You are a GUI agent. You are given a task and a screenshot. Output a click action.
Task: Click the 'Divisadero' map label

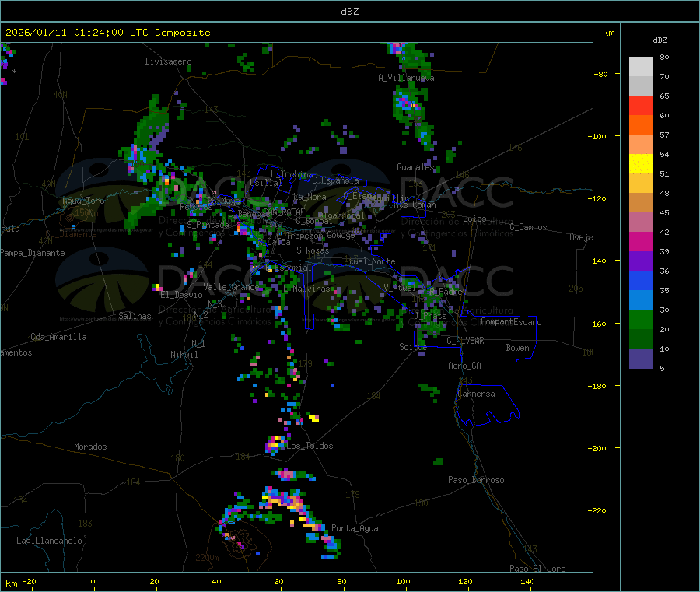coord(168,61)
